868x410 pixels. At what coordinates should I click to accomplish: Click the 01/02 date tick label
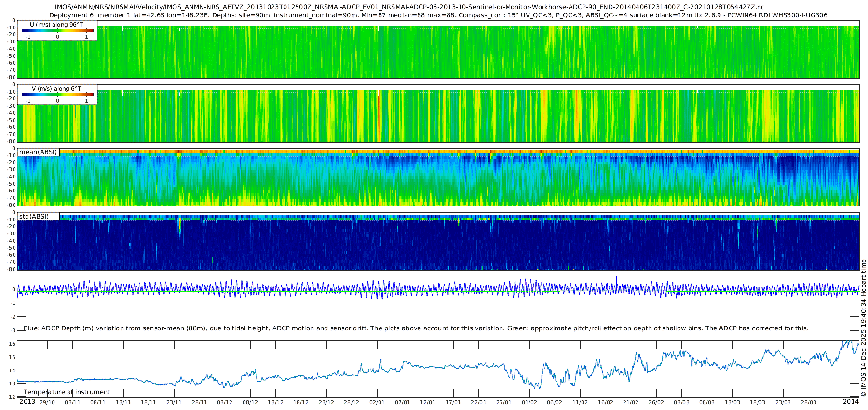[529, 402]
